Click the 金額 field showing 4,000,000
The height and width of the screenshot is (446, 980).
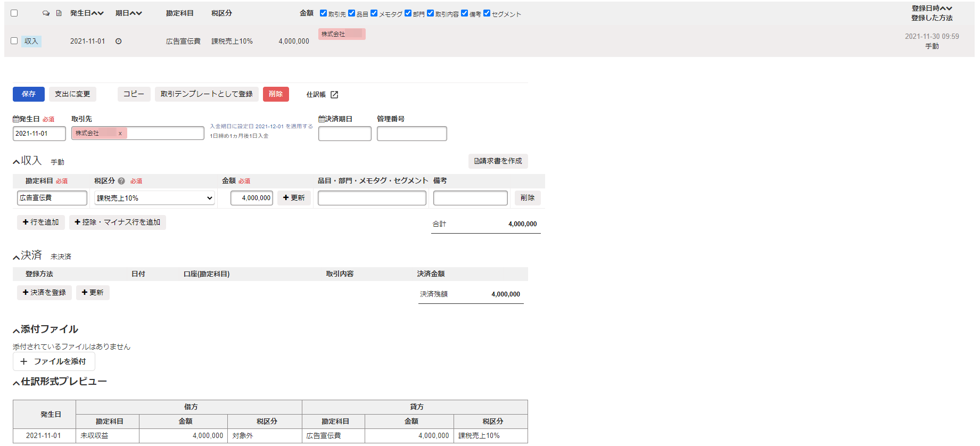tap(252, 198)
